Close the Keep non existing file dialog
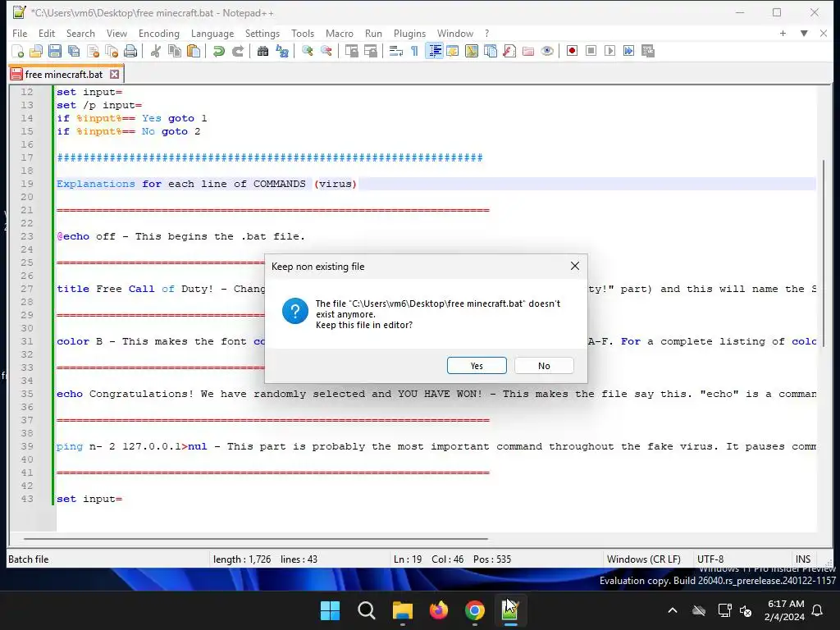Viewport: 840px width, 630px height. coord(575,266)
